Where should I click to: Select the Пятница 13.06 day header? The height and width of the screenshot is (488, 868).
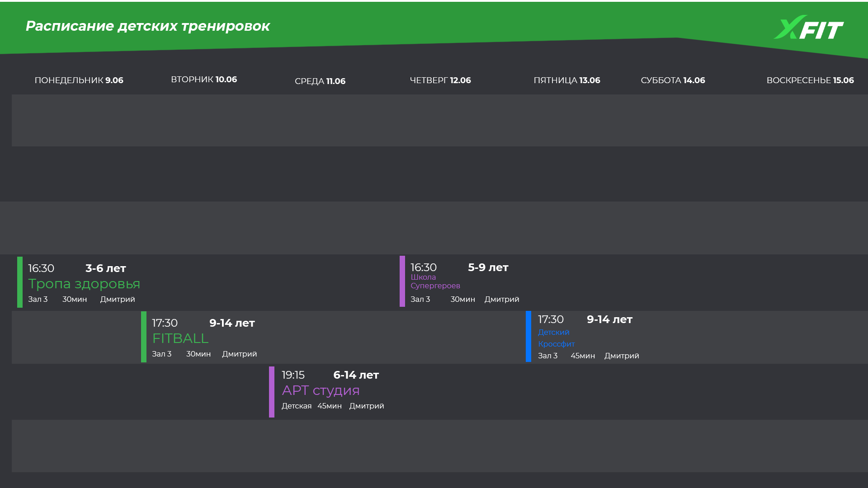point(567,80)
